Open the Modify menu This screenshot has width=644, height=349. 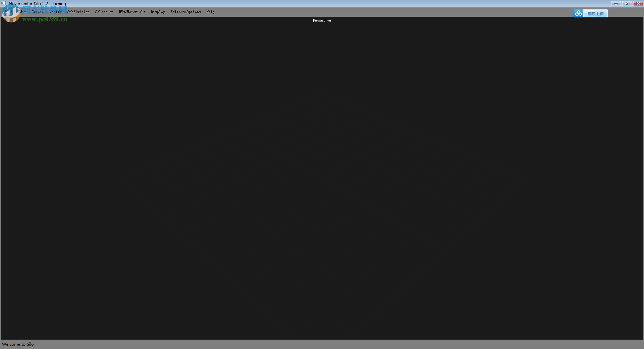[55, 12]
